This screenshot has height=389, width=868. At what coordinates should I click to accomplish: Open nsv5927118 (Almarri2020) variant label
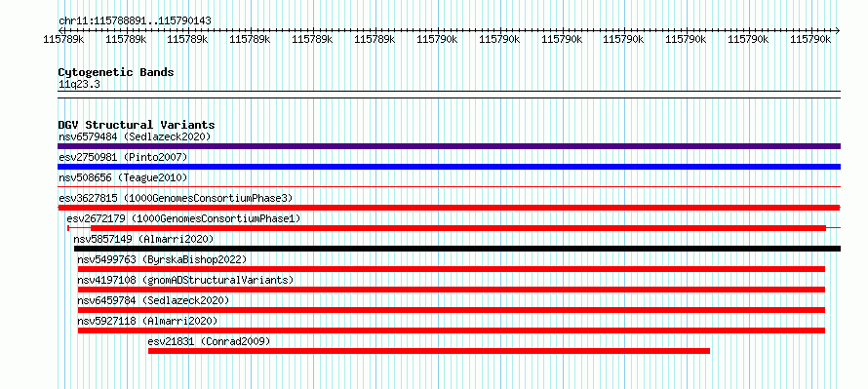147,321
